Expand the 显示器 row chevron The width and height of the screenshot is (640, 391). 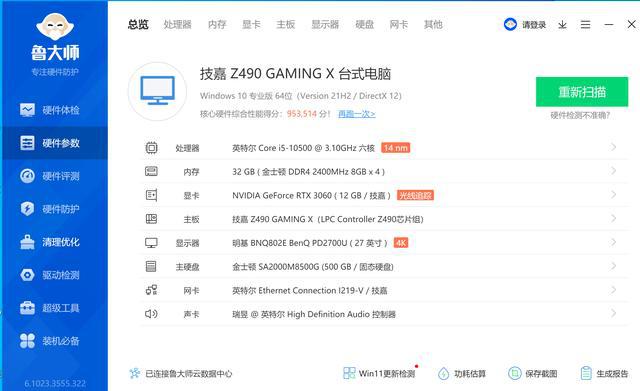tap(613, 242)
